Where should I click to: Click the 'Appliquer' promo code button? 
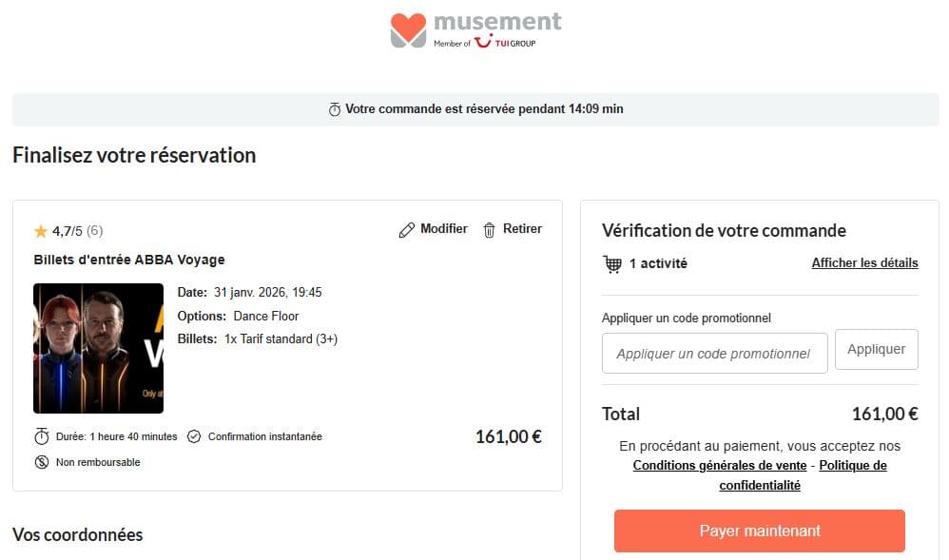[x=876, y=349]
